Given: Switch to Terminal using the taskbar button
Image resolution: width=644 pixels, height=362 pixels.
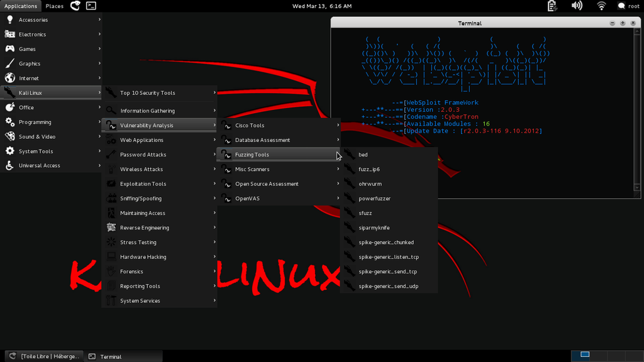Looking at the screenshot, I should pyautogui.click(x=123, y=356).
